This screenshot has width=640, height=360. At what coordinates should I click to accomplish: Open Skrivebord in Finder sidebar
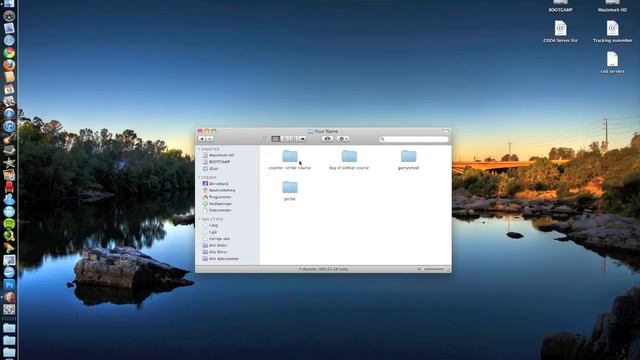216,184
